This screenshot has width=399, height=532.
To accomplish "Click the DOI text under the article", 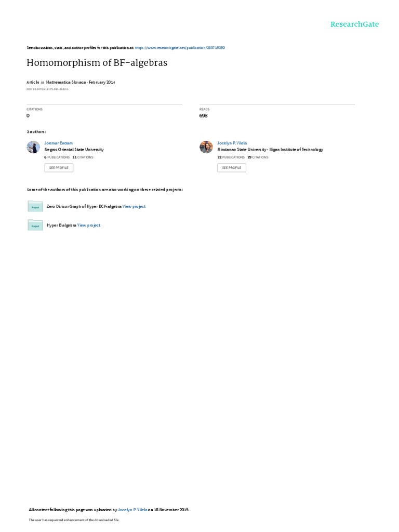I will click(47, 89).
